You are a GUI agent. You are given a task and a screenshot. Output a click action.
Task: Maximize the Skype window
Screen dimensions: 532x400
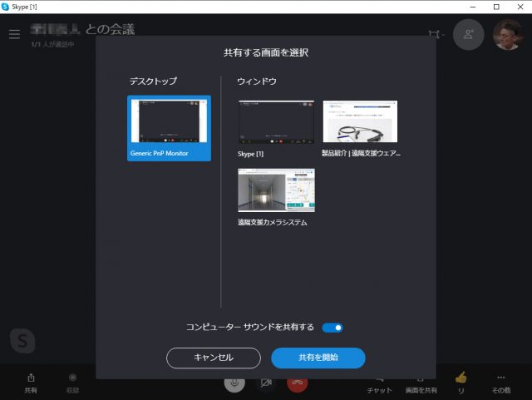click(496, 7)
